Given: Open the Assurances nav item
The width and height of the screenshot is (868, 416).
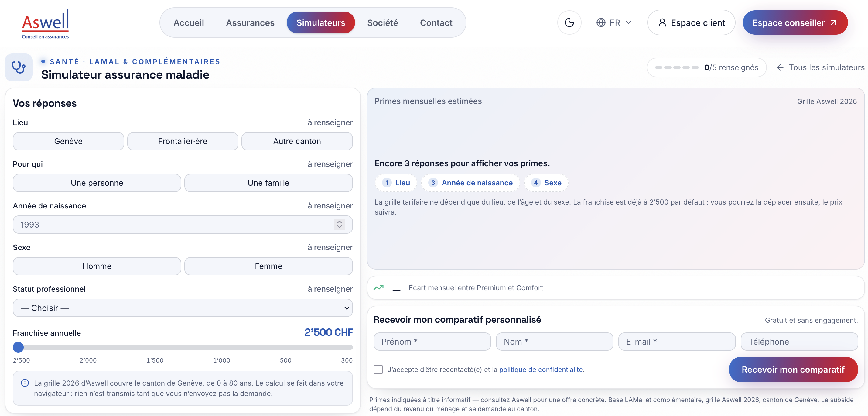Looking at the screenshot, I should click(x=250, y=22).
